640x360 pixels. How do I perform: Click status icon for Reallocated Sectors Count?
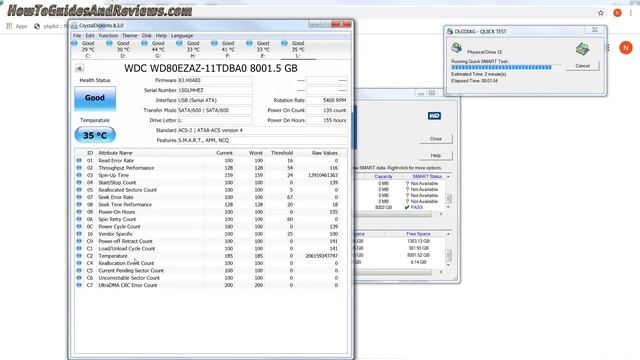pos(79,190)
